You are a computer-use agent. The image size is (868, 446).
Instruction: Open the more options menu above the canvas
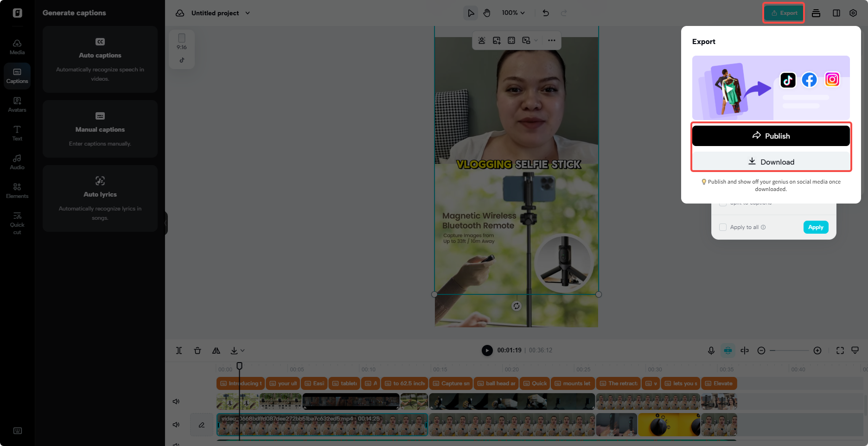(x=551, y=40)
